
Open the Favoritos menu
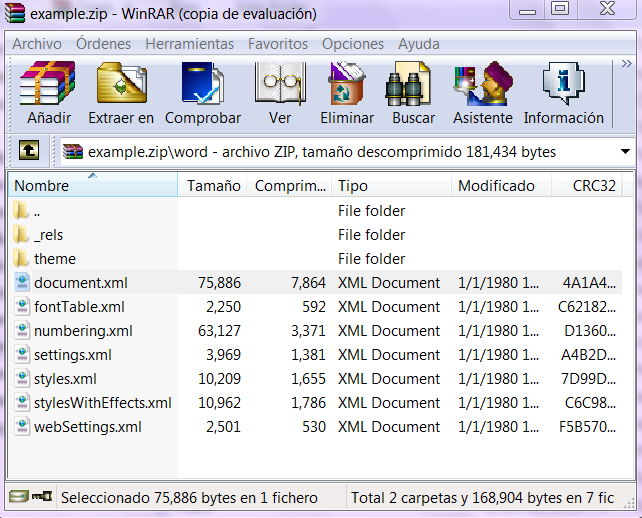point(278,44)
